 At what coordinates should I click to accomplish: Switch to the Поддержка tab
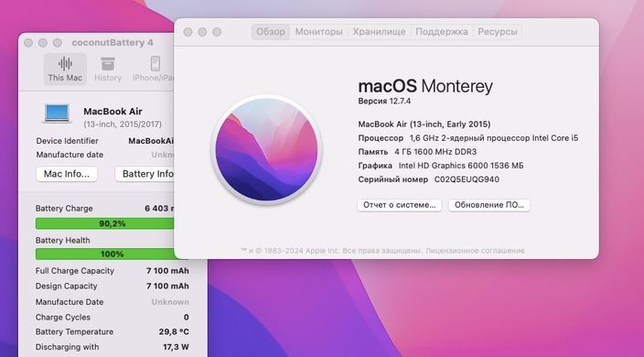pyautogui.click(x=442, y=32)
